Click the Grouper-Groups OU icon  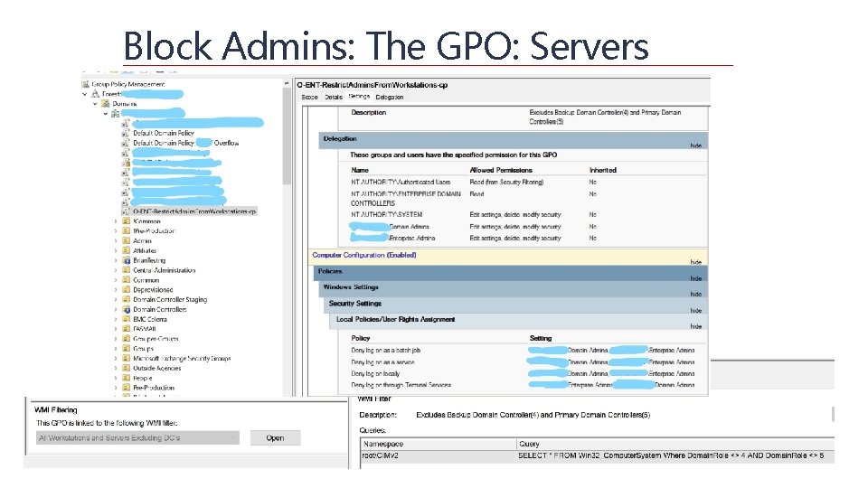127,339
